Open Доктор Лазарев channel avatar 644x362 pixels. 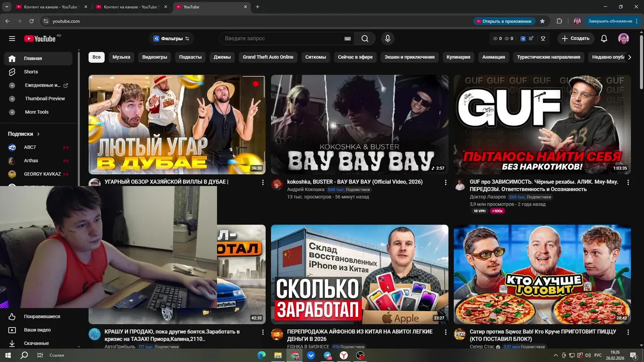pos(460,185)
